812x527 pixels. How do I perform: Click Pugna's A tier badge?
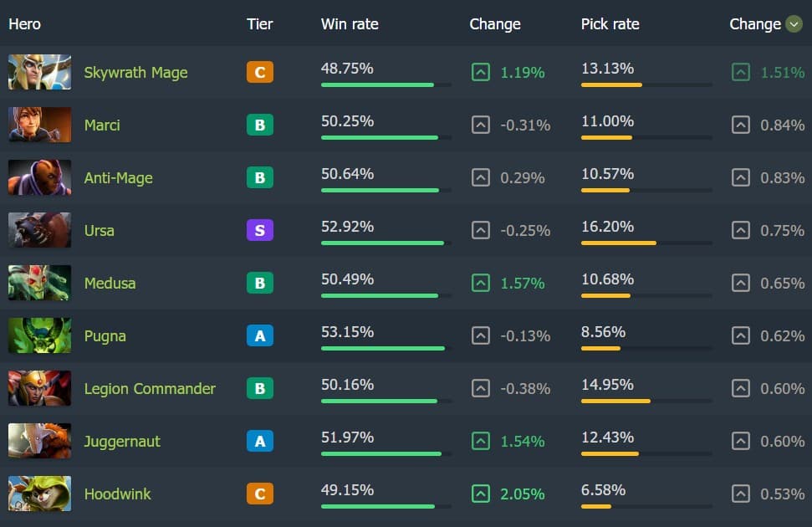[258, 335]
